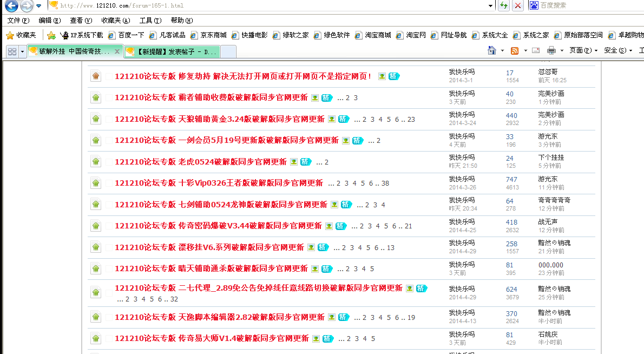
Task: Open the 页面(P) page menu dropdown
Action: coord(583,50)
